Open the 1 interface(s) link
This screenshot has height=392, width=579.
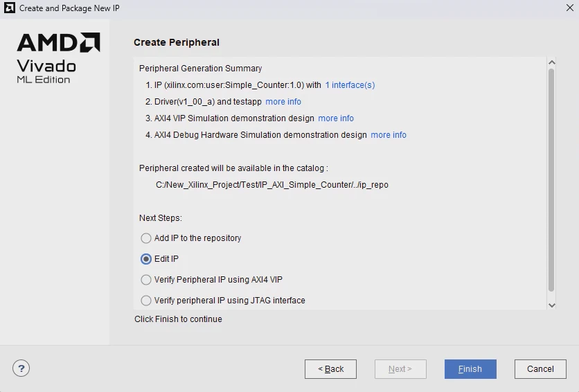(350, 85)
